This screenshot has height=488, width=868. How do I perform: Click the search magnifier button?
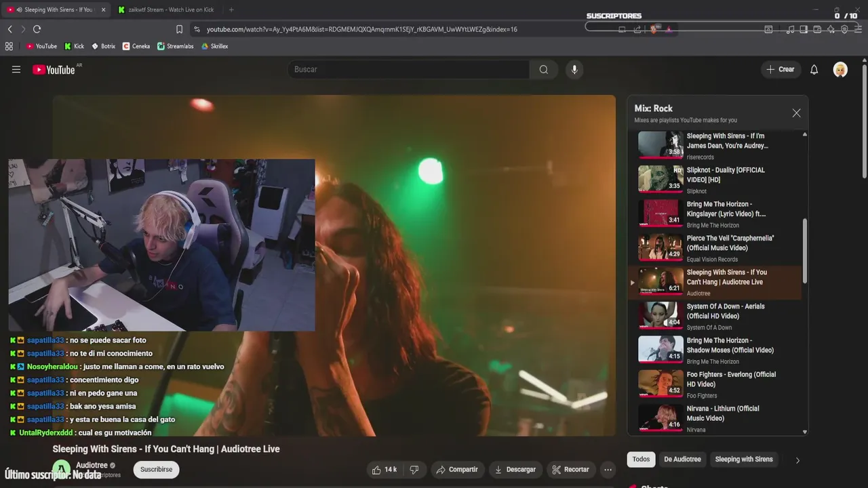pos(544,69)
